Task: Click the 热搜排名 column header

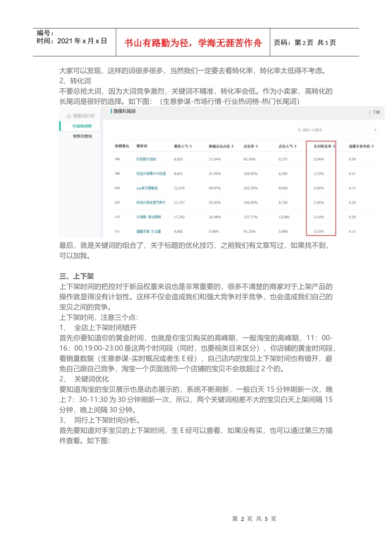Action: (122, 146)
